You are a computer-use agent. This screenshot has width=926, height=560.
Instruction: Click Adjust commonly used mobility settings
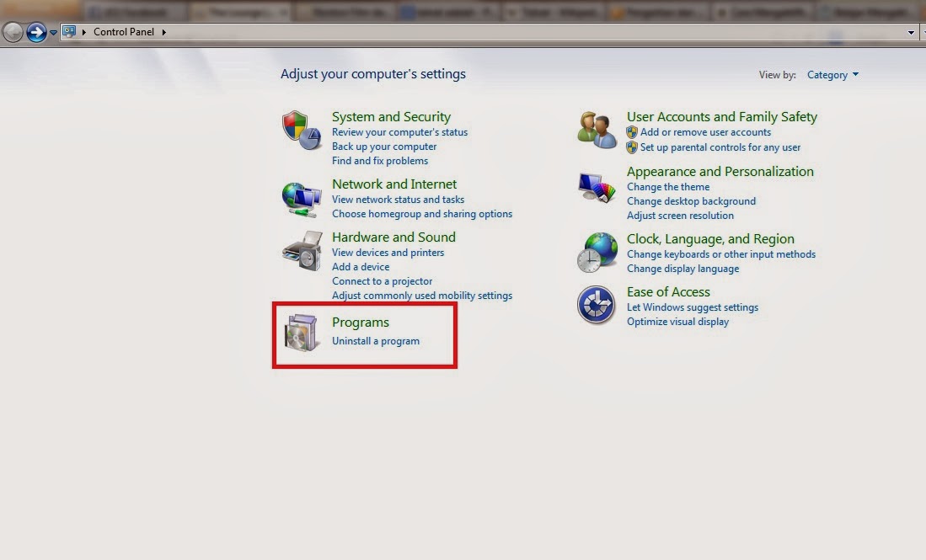coord(421,295)
